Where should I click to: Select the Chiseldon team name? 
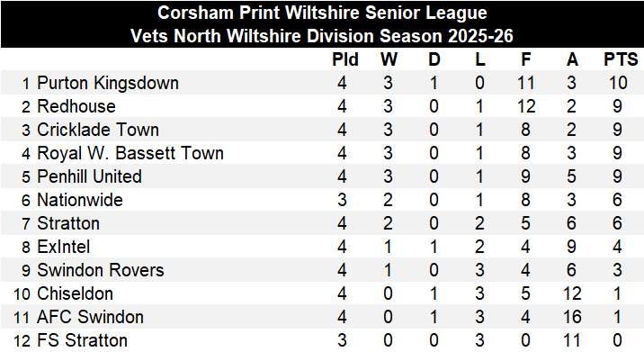75,293
